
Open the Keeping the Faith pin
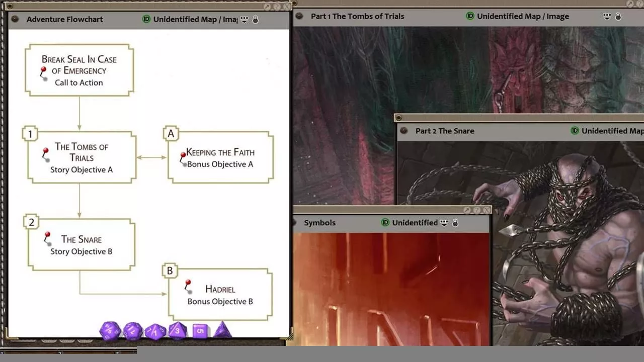coord(183,159)
